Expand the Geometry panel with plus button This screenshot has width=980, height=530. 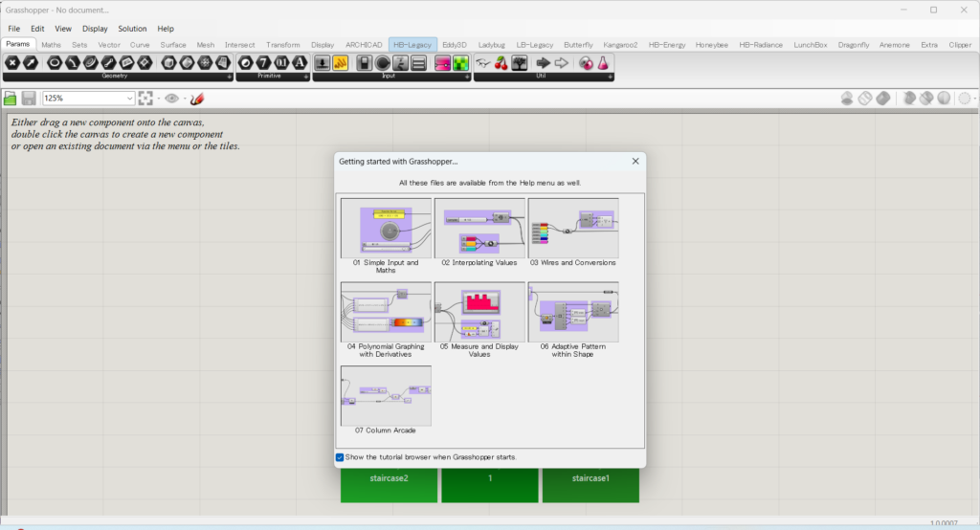pyautogui.click(x=229, y=77)
